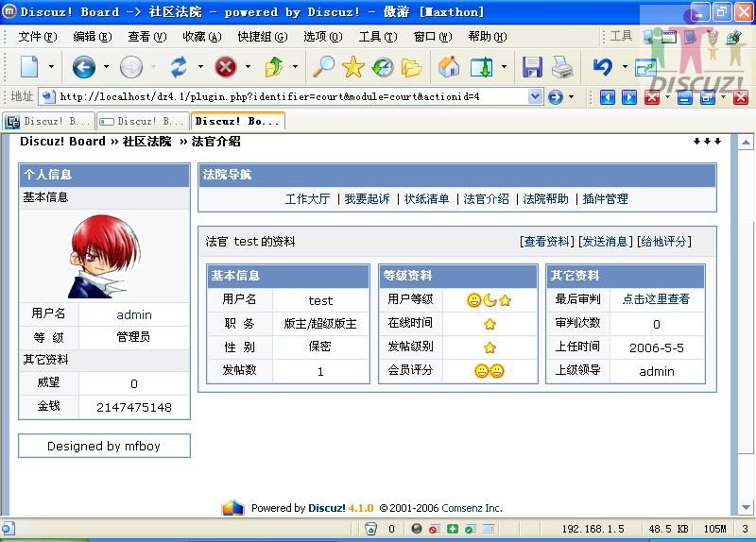Expand the Refresh dropdown arrow
Viewport: 756px width, 542px height.
(x=200, y=66)
